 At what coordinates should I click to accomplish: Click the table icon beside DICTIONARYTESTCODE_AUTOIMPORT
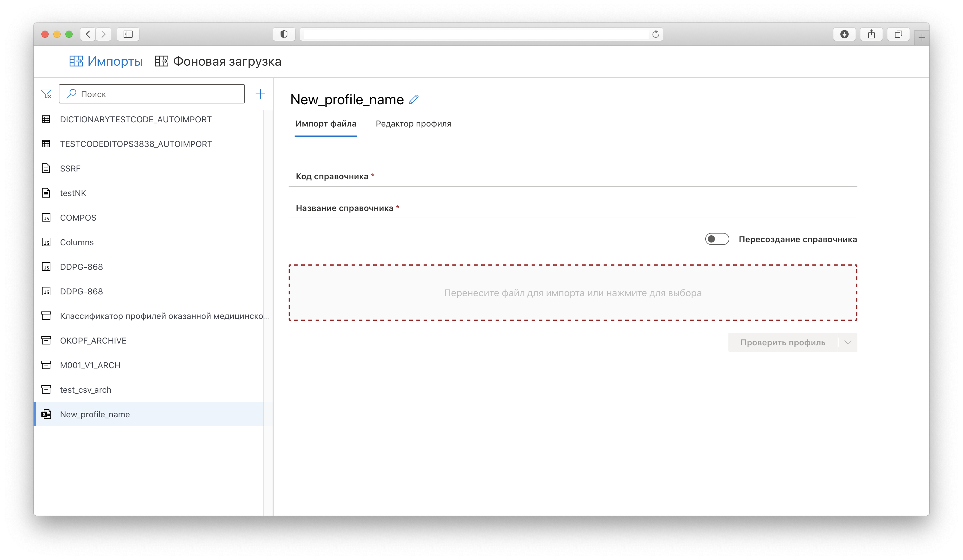(x=46, y=119)
